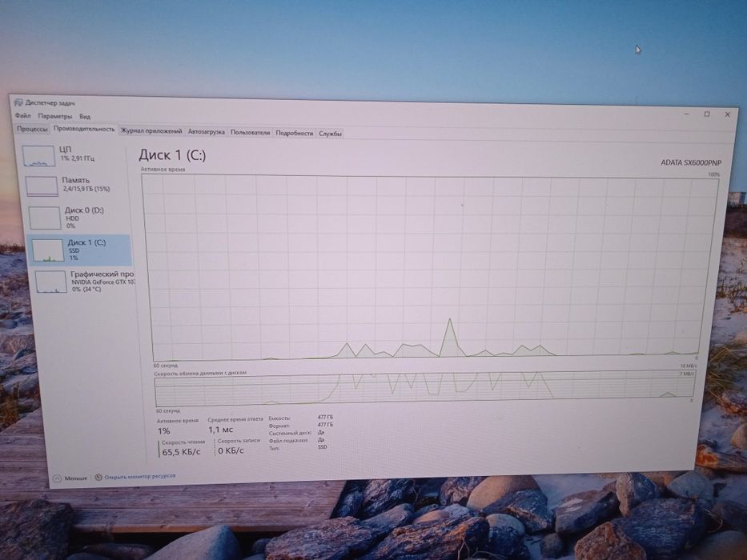
Task: Switch to the Пользователи tab
Action: click(x=250, y=132)
